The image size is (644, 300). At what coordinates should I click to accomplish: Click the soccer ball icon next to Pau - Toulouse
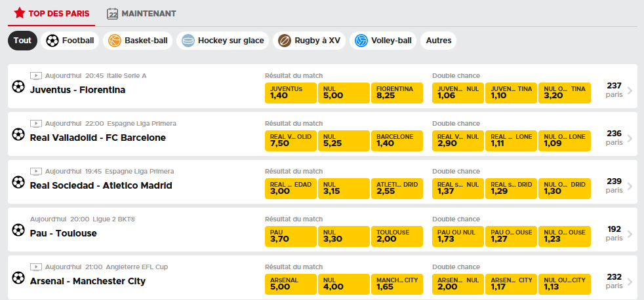(18, 230)
